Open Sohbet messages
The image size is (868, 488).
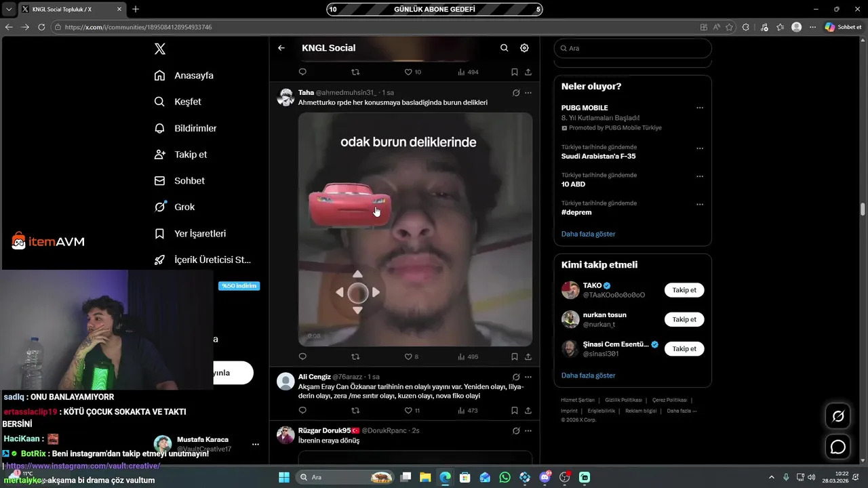pyautogui.click(x=179, y=181)
